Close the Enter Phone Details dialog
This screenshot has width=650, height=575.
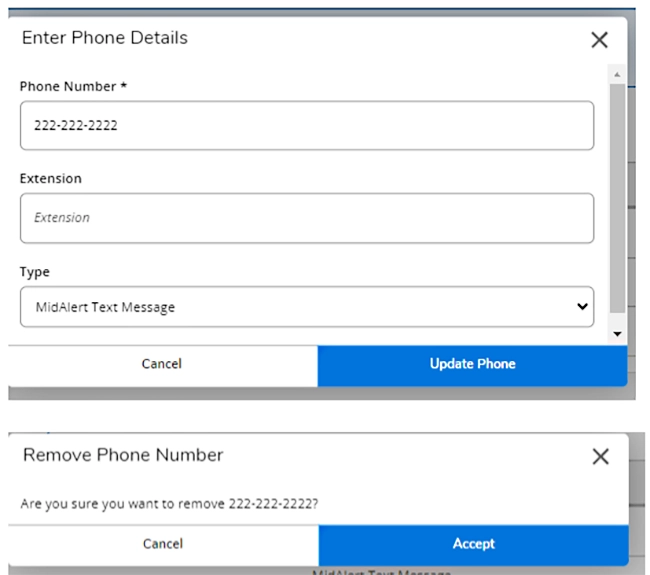(x=599, y=40)
